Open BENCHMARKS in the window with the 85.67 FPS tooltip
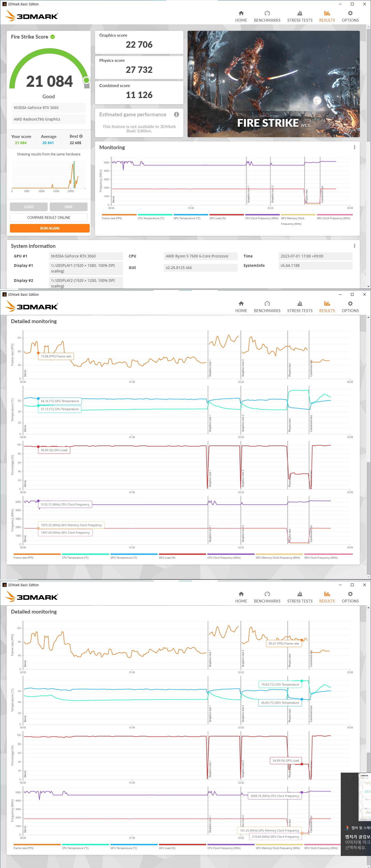371x868 pixels. (267, 597)
